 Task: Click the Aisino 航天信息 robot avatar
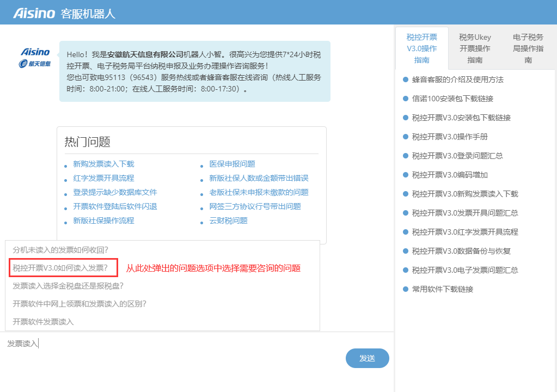tap(35, 58)
